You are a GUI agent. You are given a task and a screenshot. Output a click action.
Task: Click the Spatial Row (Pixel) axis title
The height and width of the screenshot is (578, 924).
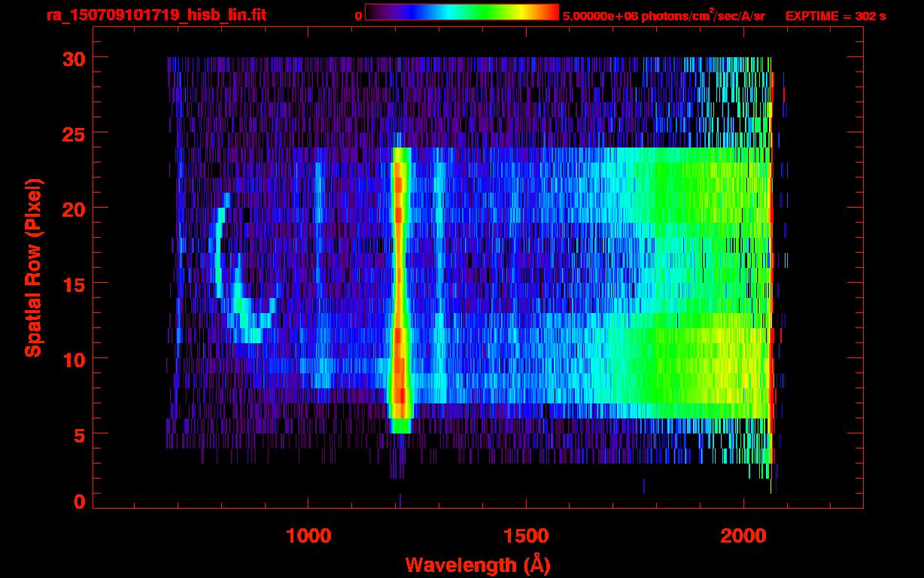point(32,267)
